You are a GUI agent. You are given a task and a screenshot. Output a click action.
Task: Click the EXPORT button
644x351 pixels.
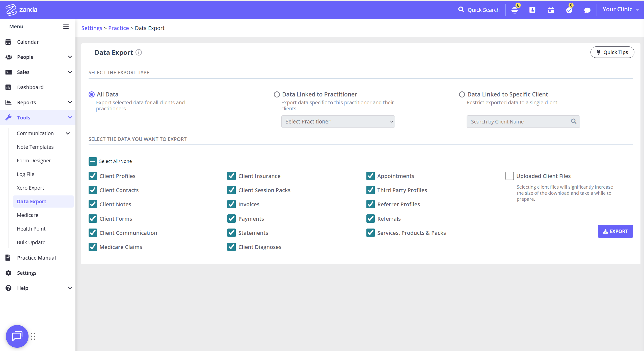tap(615, 231)
